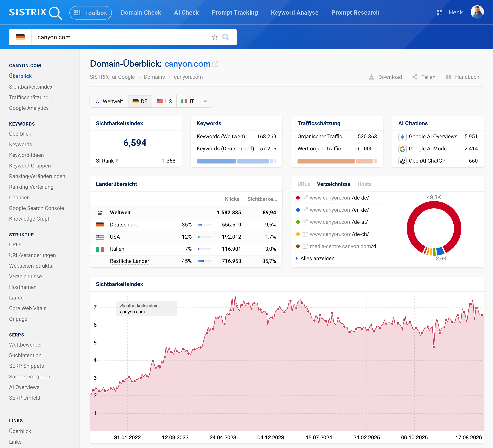The height and width of the screenshot is (448, 493).
Task: Click the red /de-de/ legend dot
Action: (298, 198)
